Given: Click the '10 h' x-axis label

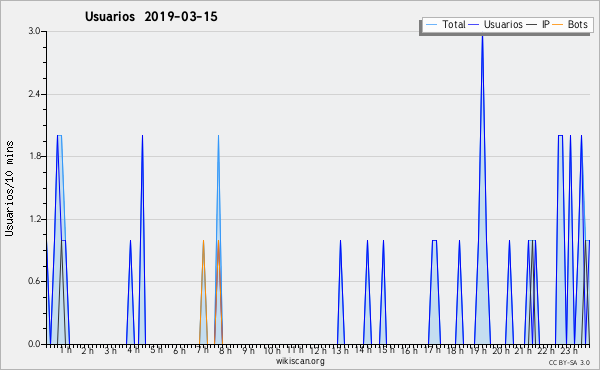Looking at the screenshot, I should tap(272, 350).
